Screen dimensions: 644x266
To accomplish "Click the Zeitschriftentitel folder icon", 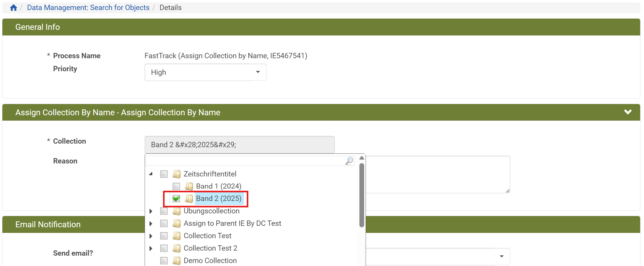I will 177,174.
